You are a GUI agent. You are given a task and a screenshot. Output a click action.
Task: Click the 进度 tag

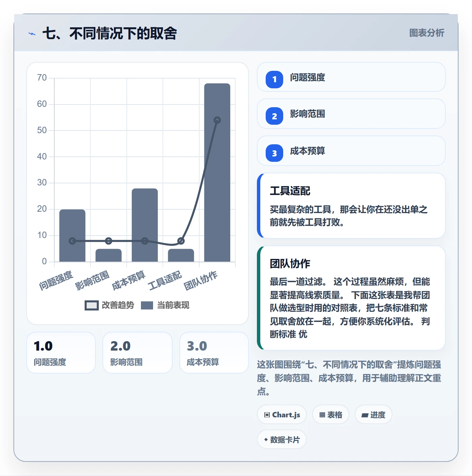pyautogui.click(x=373, y=415)
